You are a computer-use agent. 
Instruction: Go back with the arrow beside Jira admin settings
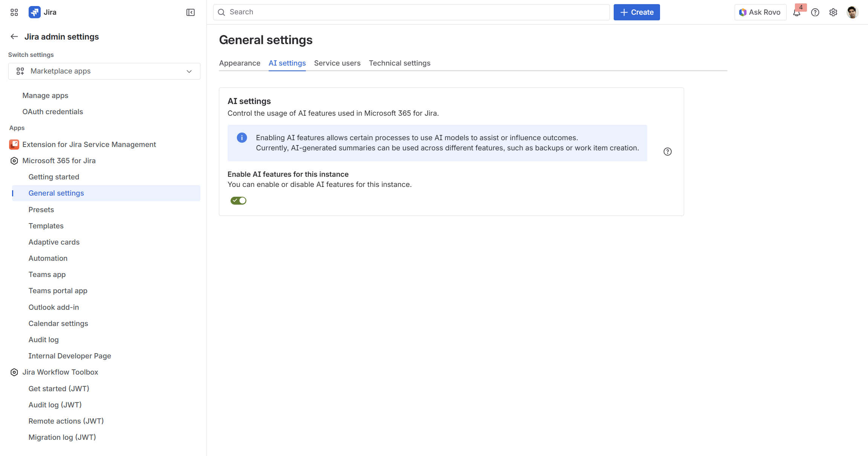(x=14, y=37)
